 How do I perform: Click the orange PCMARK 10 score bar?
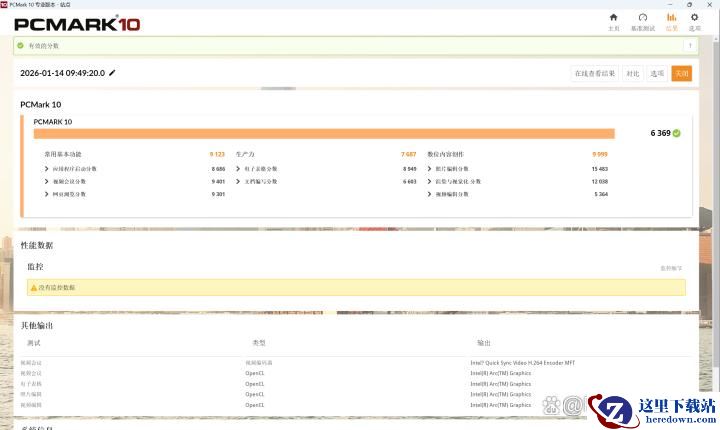point(324,133)
